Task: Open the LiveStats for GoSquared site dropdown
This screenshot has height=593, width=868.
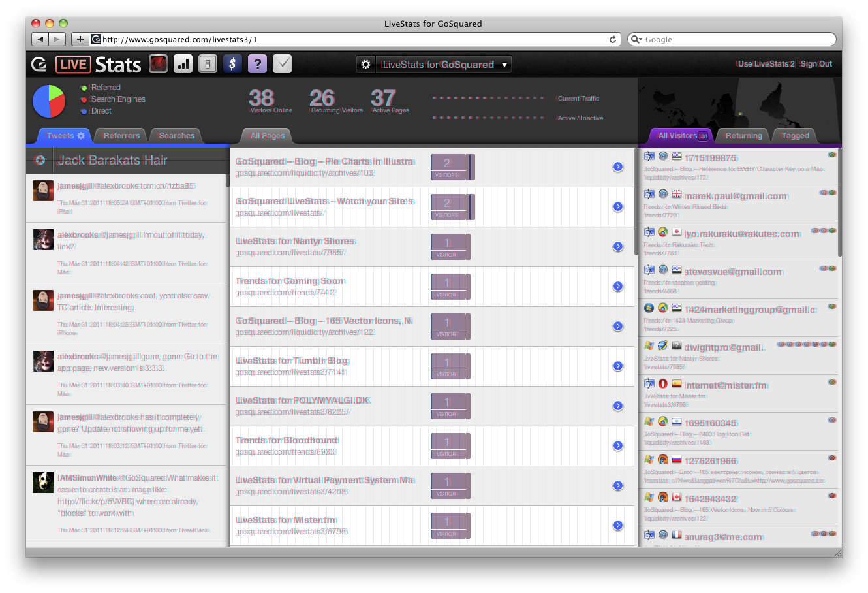Action: [444, 64]
